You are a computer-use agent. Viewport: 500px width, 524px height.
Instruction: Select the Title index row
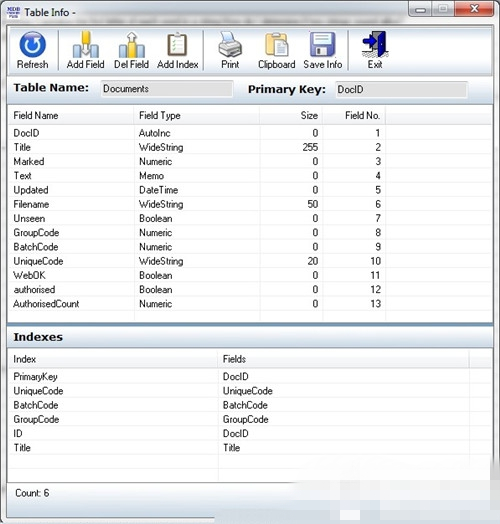click(249, 448)
